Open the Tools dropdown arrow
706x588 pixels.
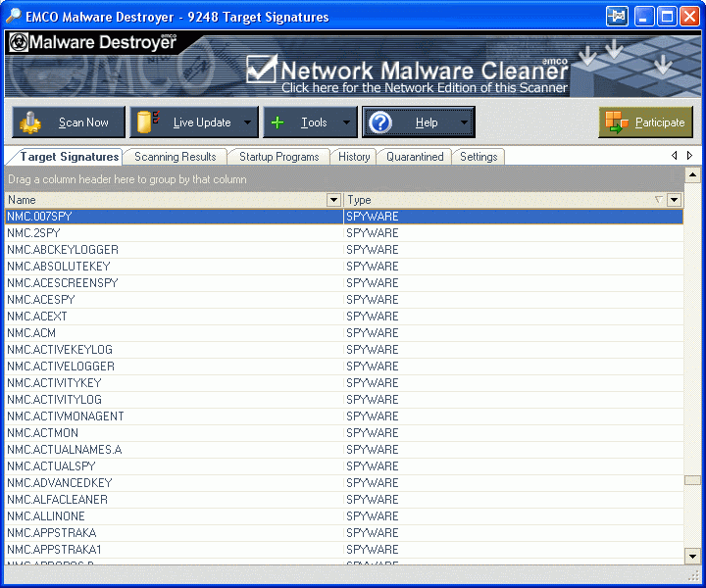(x=346, y=123)
